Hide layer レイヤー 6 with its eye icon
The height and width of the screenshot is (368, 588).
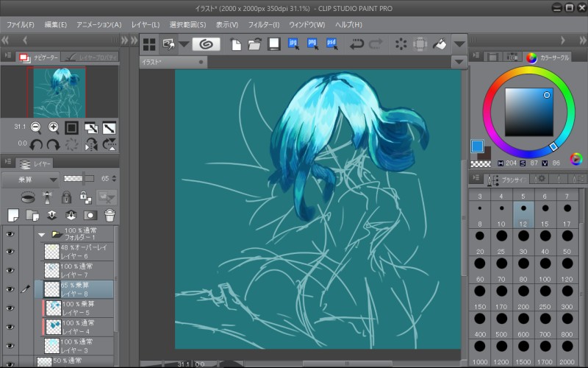tap(10, 252)
